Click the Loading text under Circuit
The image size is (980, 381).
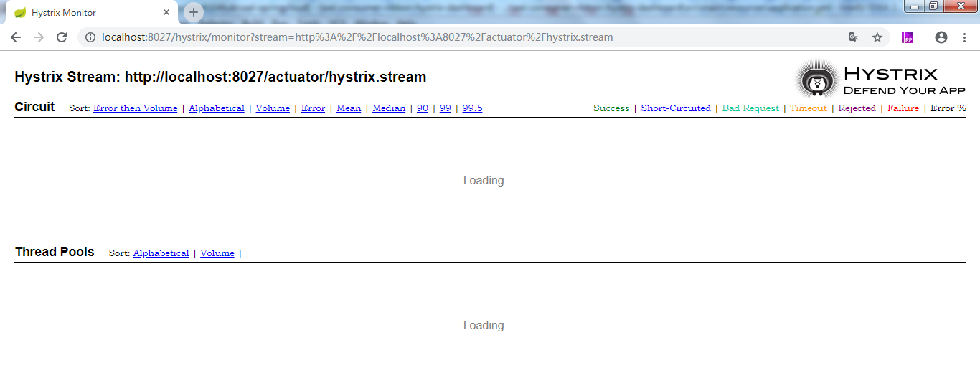(x=490, y=181)
